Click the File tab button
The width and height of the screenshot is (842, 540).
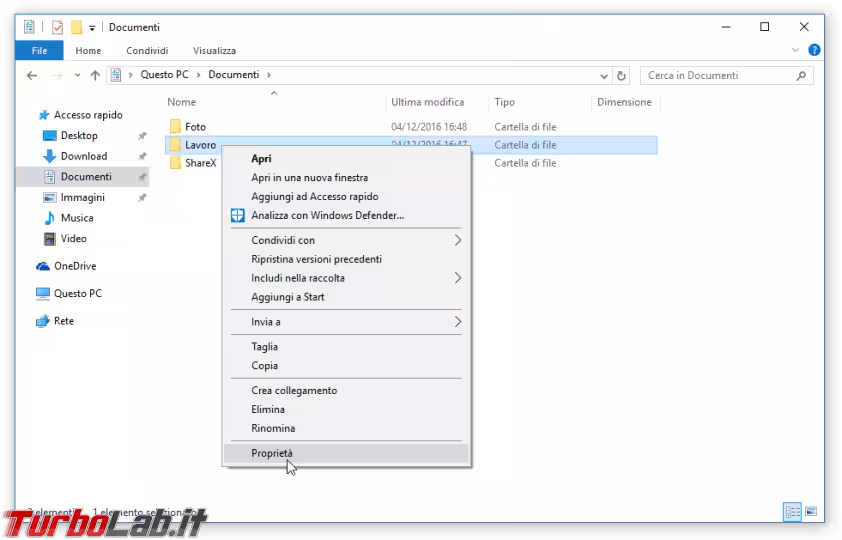click(40, 51)
